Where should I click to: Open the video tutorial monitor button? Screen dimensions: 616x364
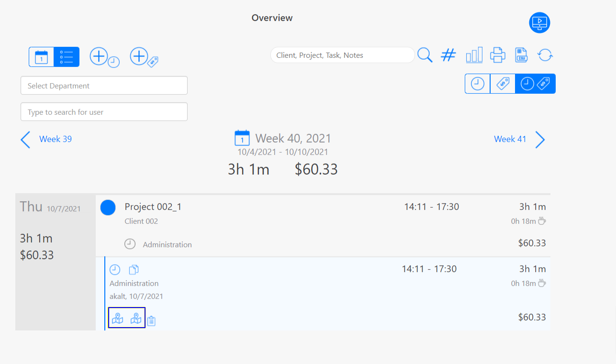[539, 22]
